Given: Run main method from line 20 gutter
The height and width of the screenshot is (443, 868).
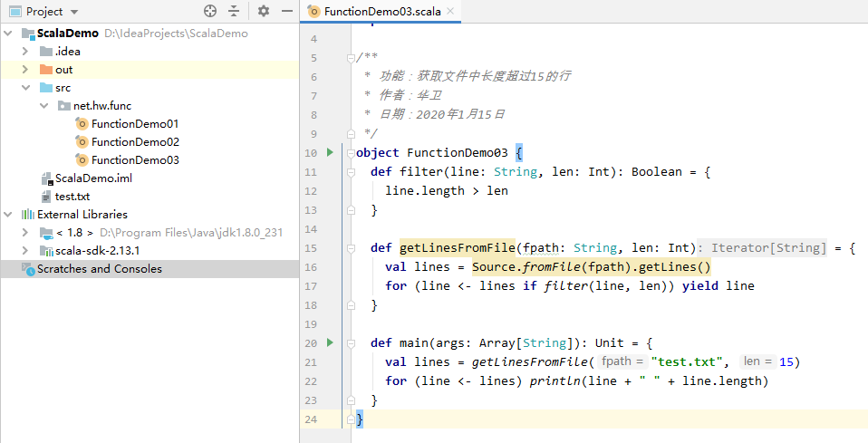Looking at the screenshot, I should coord(330,342).
